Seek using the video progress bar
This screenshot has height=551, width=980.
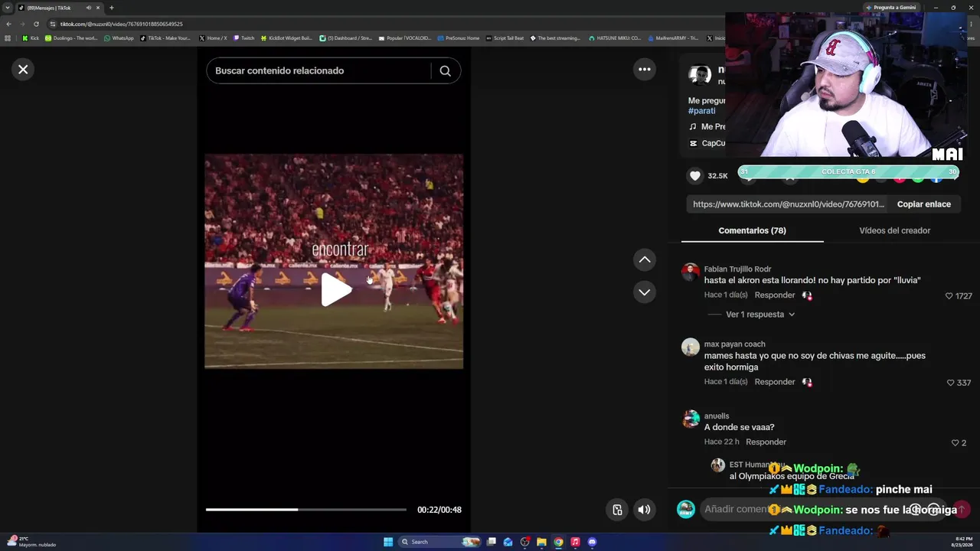click(x=306, y=510)
